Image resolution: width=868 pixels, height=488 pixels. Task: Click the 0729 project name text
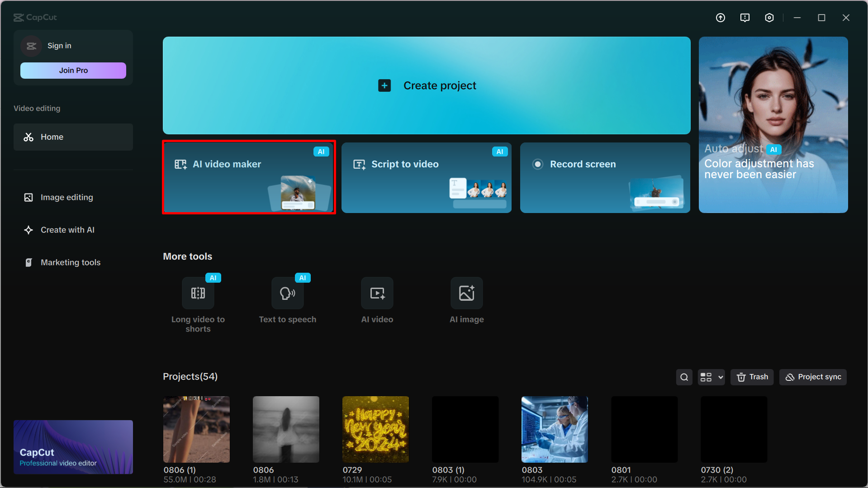[x=352, y=470]
